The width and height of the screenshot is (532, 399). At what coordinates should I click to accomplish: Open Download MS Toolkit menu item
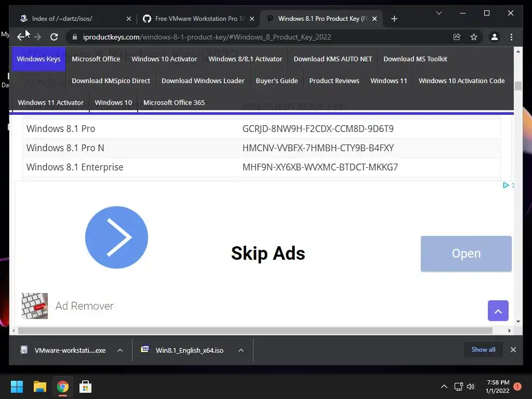coord(415,59)
